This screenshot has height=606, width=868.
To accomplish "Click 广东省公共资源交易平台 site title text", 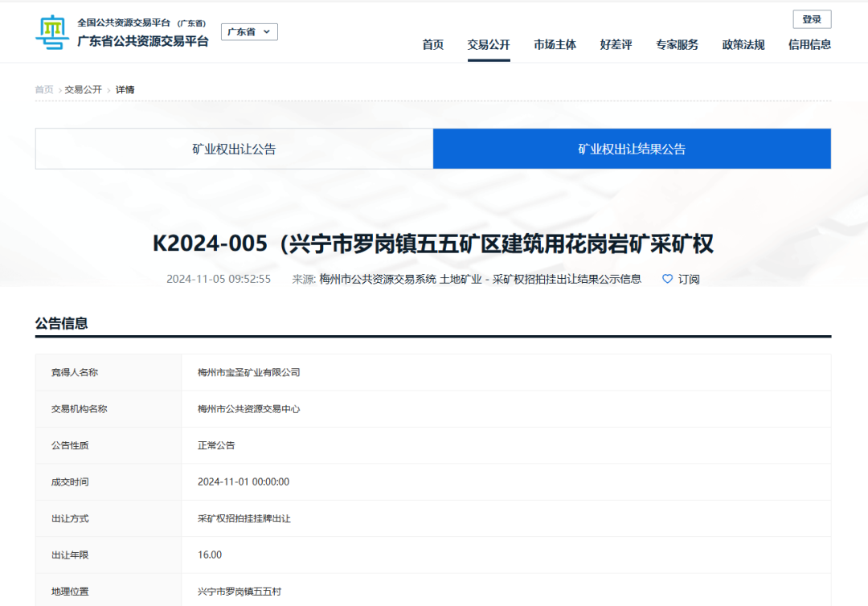I will 143,41.
